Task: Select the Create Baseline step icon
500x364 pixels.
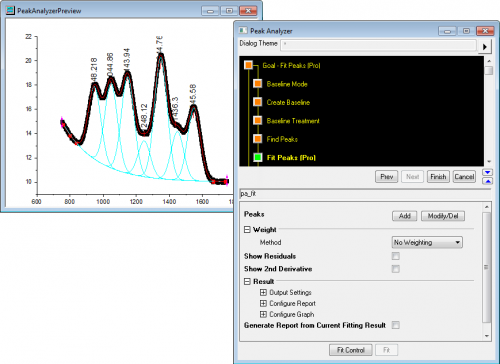Action: pos(258,102)
